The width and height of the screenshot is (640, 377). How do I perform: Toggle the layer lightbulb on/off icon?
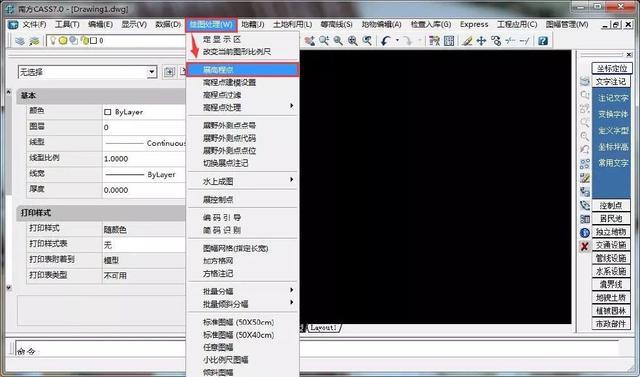tap(53, 40)
